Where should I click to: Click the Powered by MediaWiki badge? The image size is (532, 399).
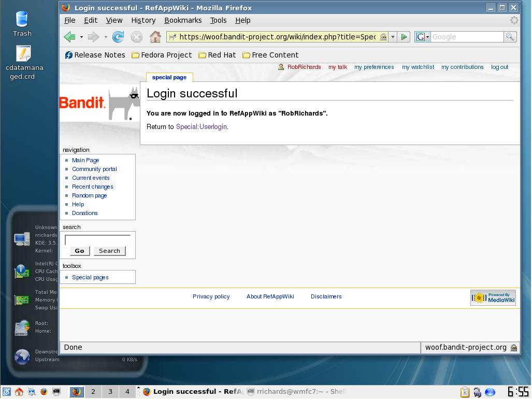tap(493, 297)
